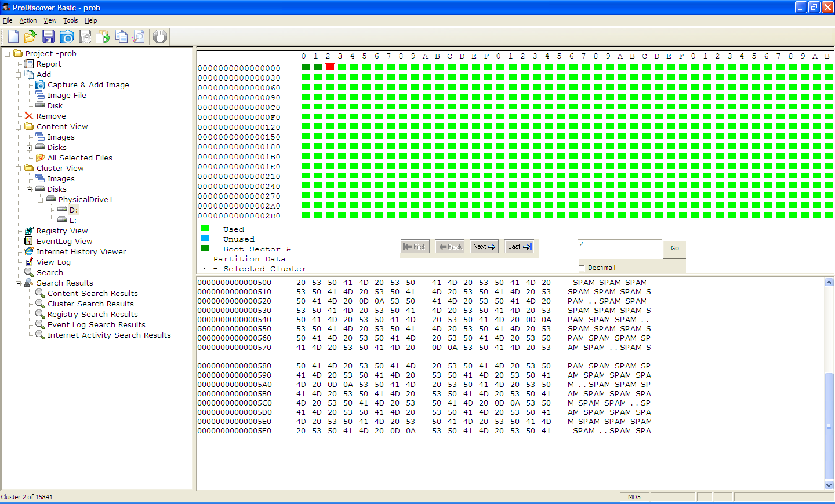Expand Disks under Content View
Viewport: 835px width, 504px height.
(x=30, y=148)
